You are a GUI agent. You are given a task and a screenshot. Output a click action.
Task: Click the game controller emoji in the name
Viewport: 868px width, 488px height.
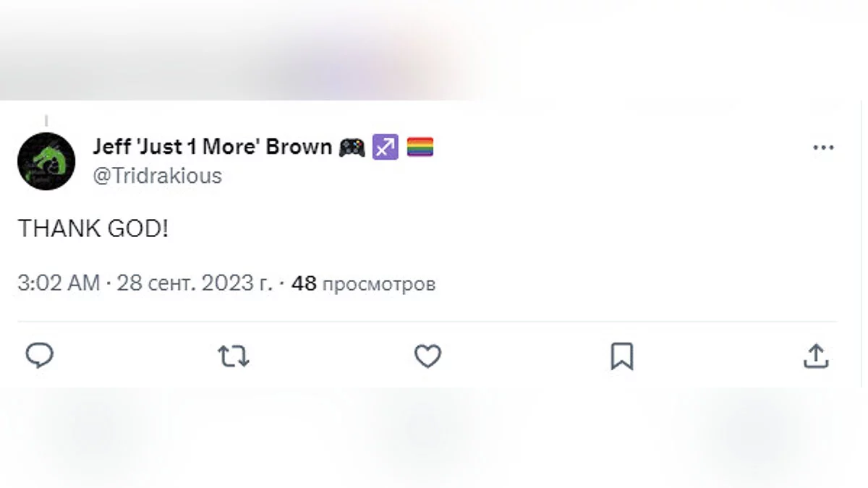[352, 147]
